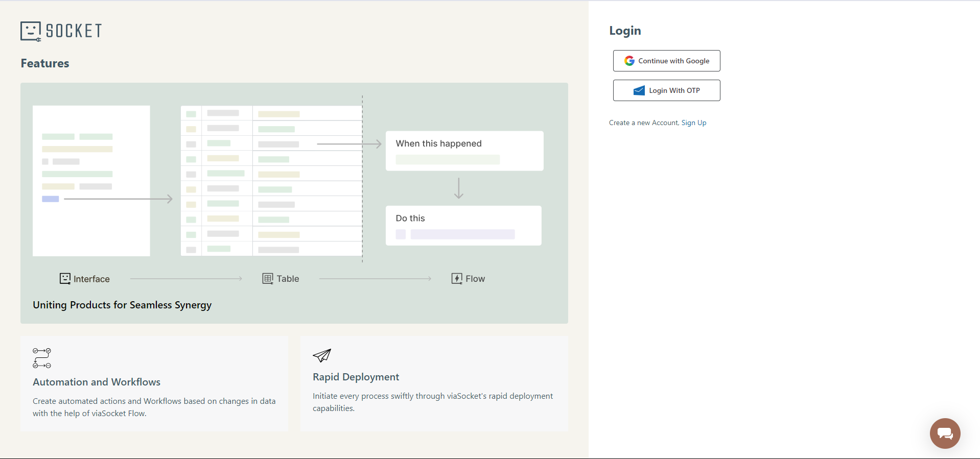
Task: Click the Rapid Deployment paper plane icon
Action: coord(322,355)
